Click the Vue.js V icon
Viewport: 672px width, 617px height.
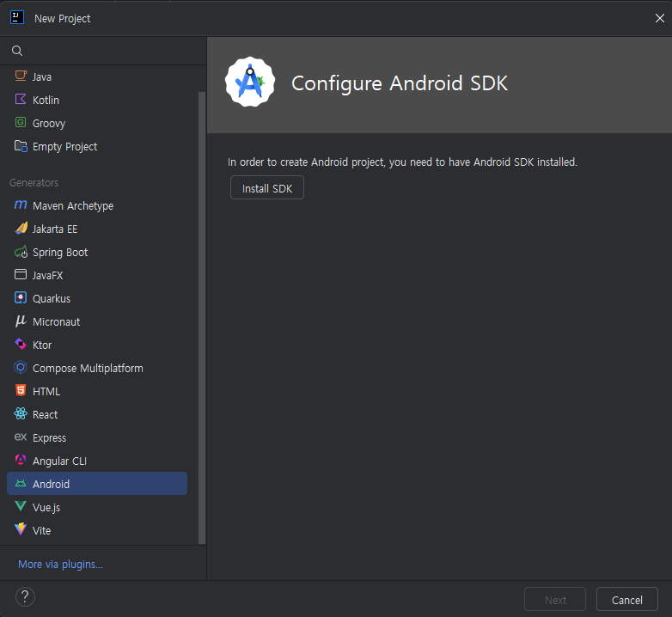click(21, 506)
